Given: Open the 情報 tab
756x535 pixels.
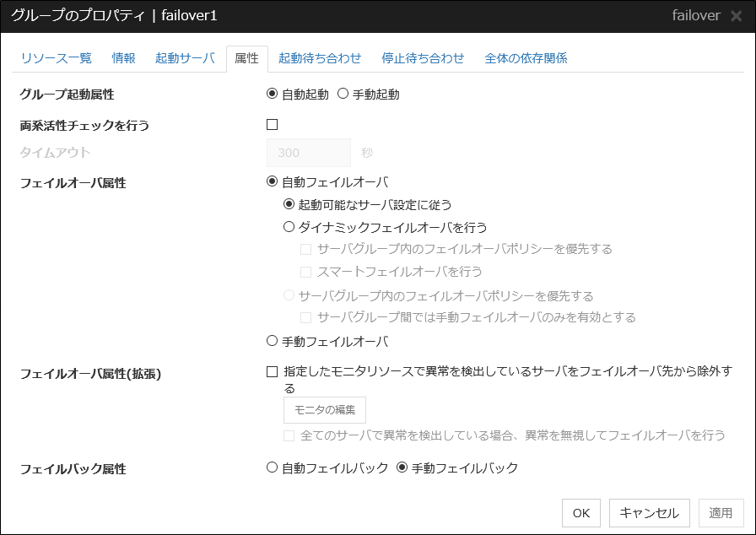Looking at the screenshot, I should [x=123, y=59].
